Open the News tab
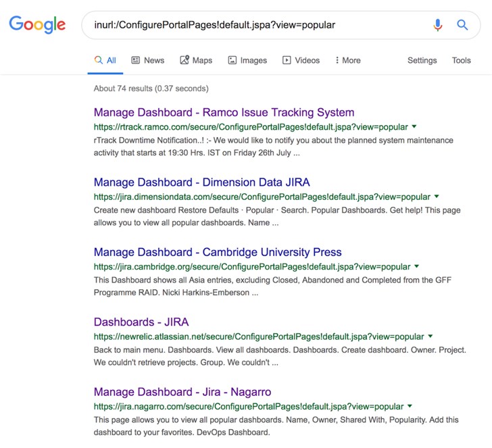Viewport: 492px width, 448px height. point(147,60)
